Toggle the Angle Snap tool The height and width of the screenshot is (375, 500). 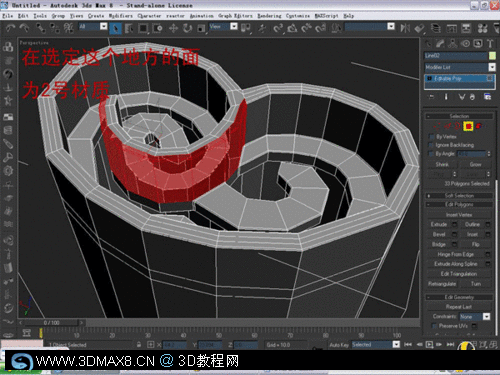pyautogui.click(x=292, y=28)
